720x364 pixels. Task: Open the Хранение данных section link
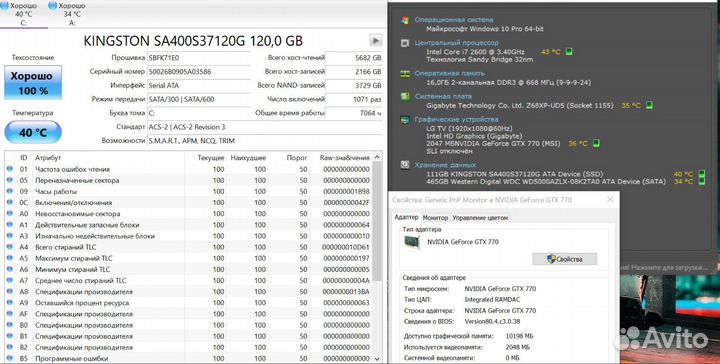(x=445, y=164)
